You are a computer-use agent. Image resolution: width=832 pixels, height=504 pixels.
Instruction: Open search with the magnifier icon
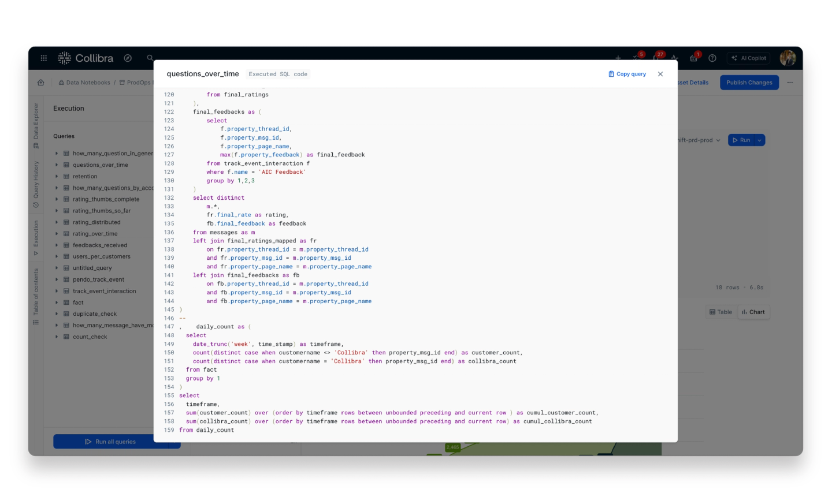pyautogui.click(x=150, y=58)
